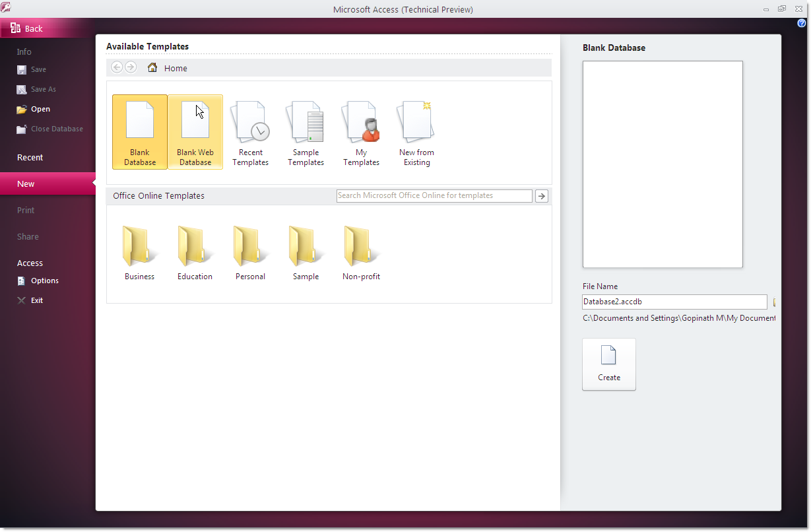Open the Options menu item

click(44, 281)
